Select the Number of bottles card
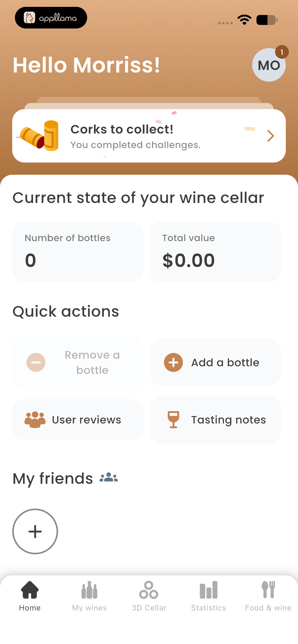The width and height of the screenshot is (298, 644). pos(78,252)
